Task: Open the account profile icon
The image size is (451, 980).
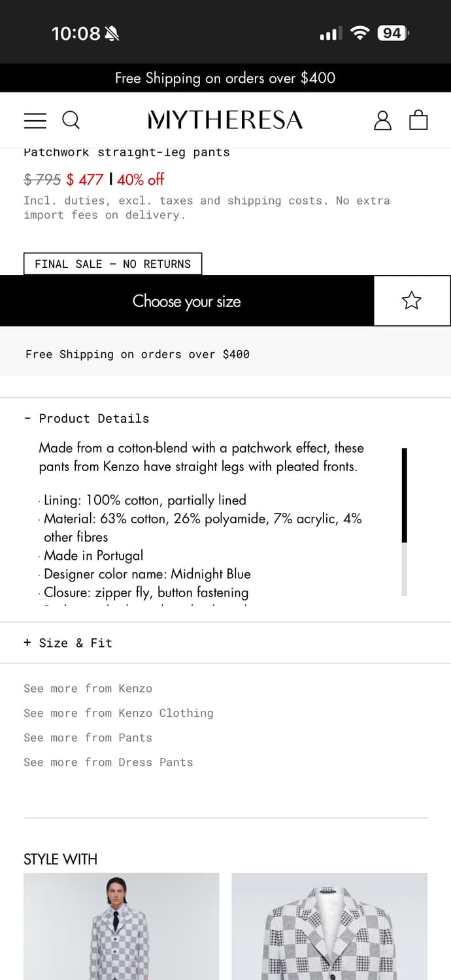Action: tap(382, 120)
